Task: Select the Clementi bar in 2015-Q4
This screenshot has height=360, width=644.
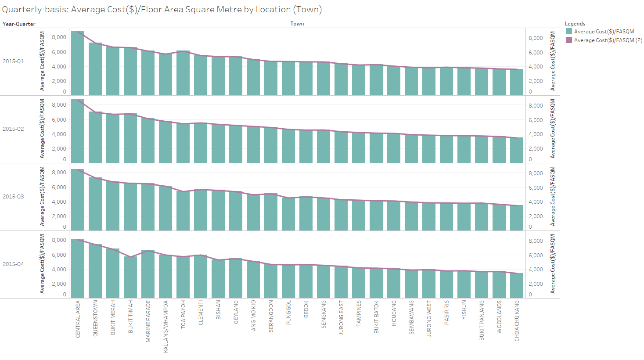Action: (x=201, y=277)
